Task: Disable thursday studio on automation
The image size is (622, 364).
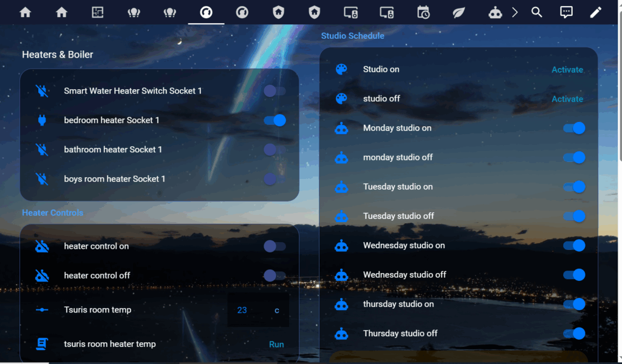Action: pos(574,304)
